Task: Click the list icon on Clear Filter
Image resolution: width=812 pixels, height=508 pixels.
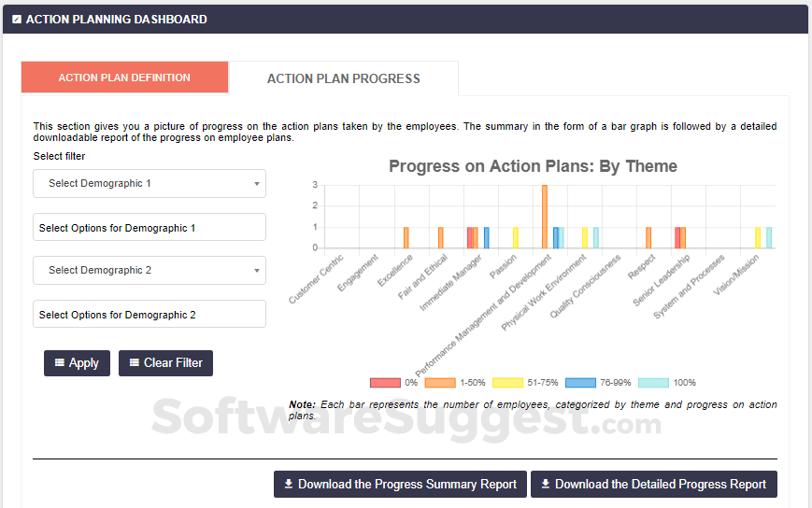Action: [135, 362]
